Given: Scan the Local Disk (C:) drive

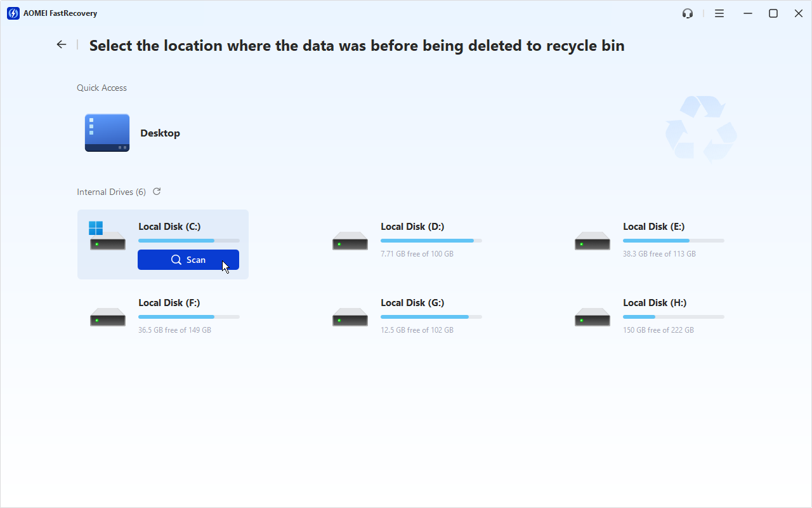Looking at the screenshot, I should click(188, 260).
